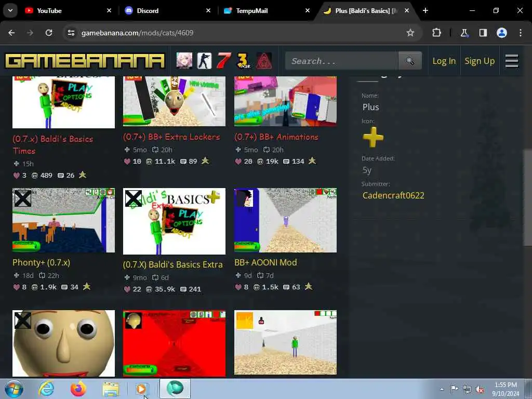This screenshot has height=399, width=532.
Task: Click the page vertical scrollbar
Action: [528, 197]
